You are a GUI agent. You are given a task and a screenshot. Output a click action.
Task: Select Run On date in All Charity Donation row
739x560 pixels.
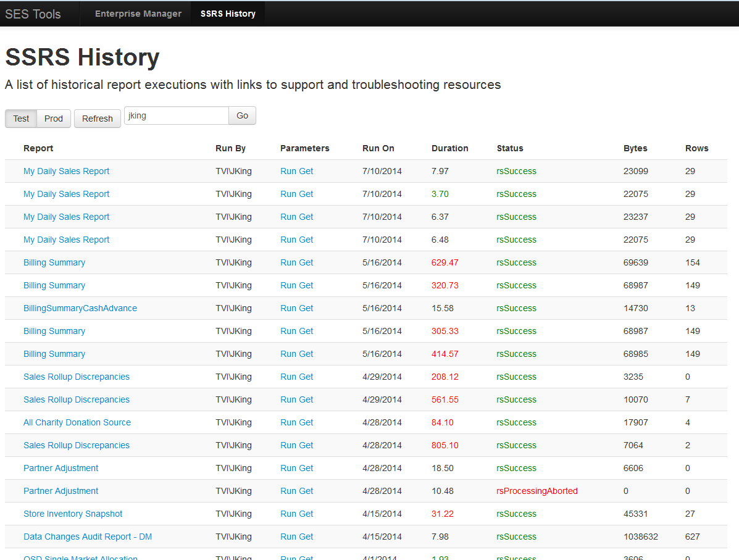point(382,422)
